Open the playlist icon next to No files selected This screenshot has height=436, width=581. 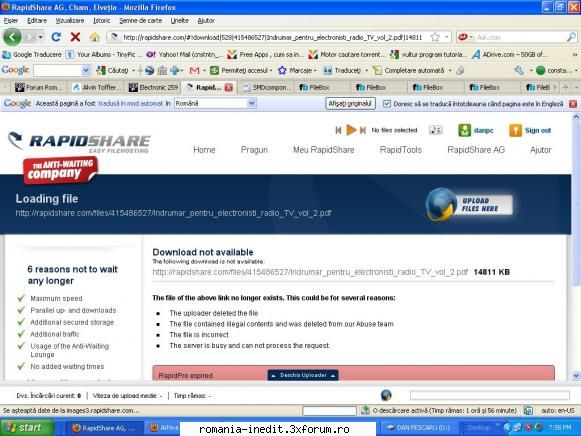[436, 130]
